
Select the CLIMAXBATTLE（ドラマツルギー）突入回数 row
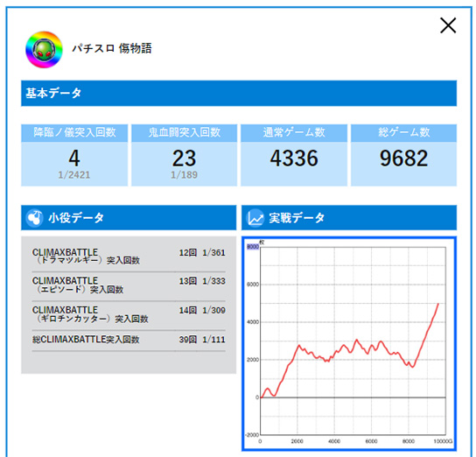129,257
